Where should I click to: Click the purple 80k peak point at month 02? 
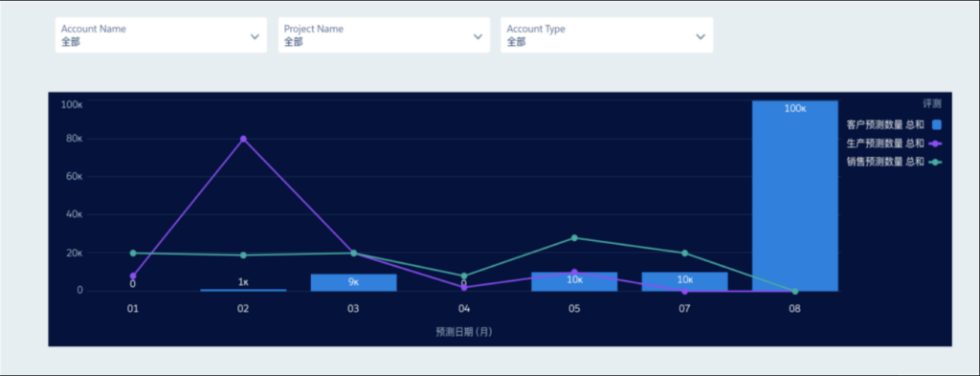tap(243, 139)
